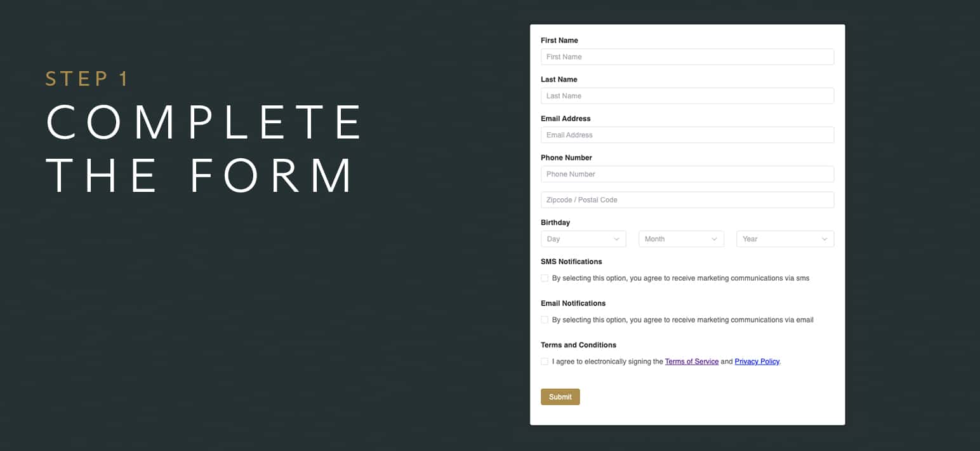Screen dimensions: 980x451
Task: Open the Year birthday dropdown
Action: click(x=785, y=239)
